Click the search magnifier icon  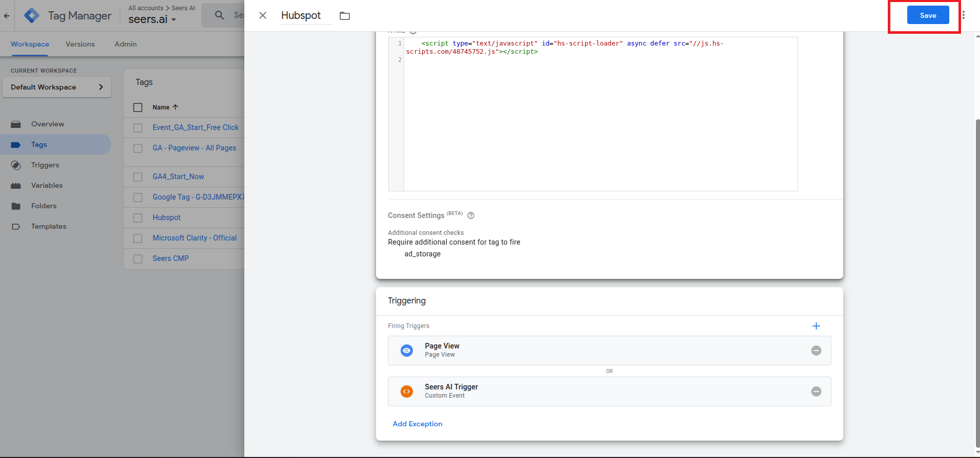219,15
